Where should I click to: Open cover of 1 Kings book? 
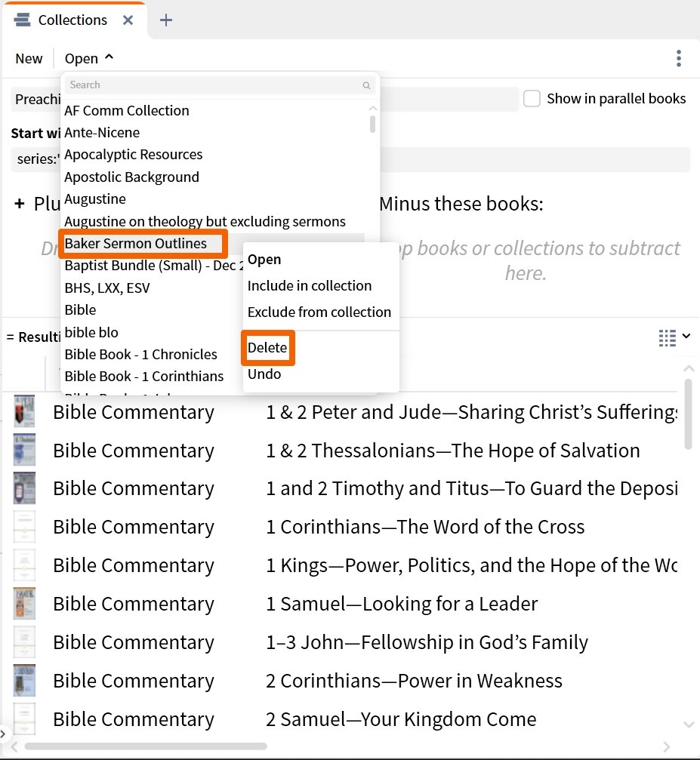coord(24,565)
